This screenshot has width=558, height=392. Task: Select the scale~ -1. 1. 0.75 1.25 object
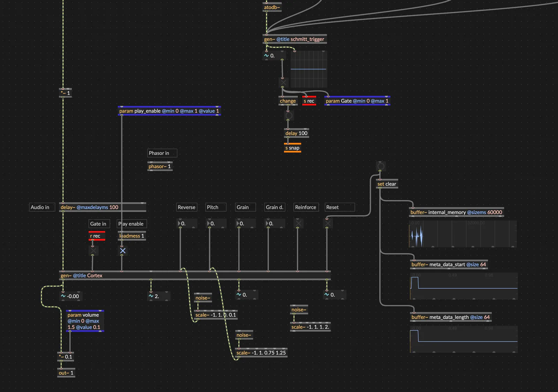coord(261,353)
